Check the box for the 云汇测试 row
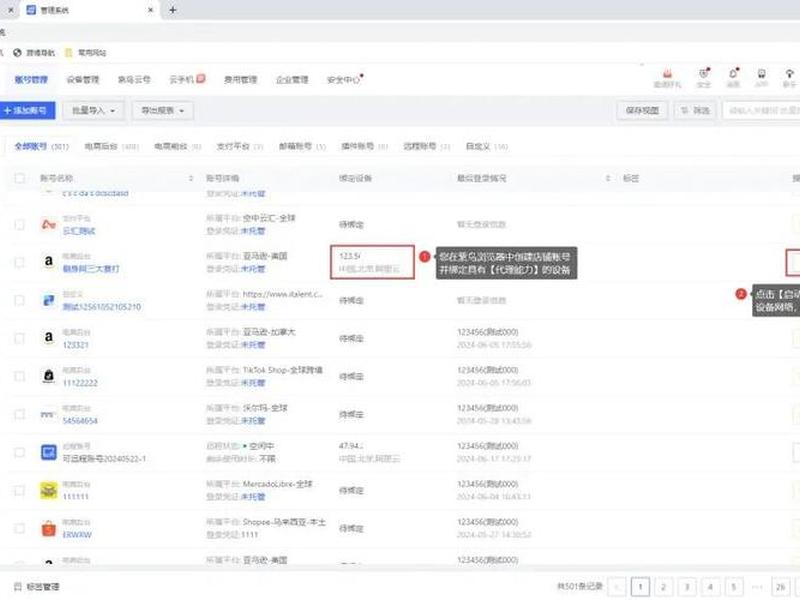The height and width of the screenshot is (600, 800). [19, 224]
